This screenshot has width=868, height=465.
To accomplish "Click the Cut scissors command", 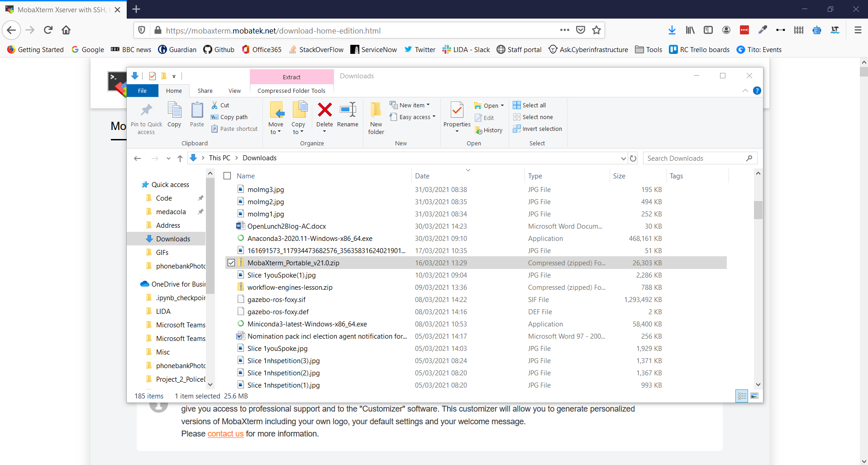I will click(220, 105).
